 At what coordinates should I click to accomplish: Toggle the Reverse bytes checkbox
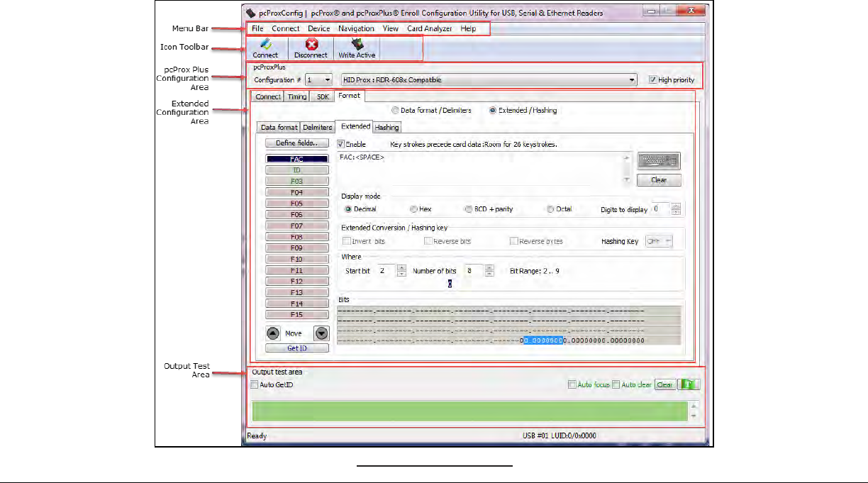(x=514, y=241)
